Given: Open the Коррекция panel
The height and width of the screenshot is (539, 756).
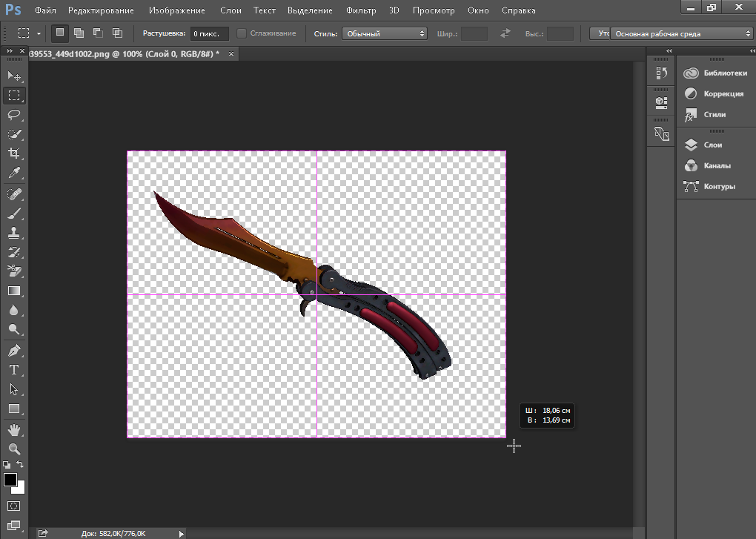Looking at the screenshot, I should tap(715, 93).
